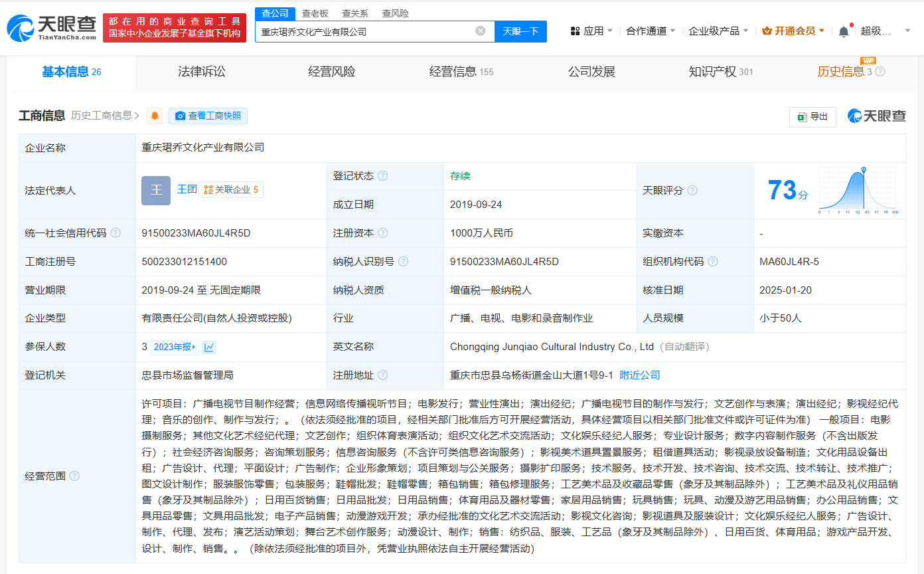Click help icon beside 纳税人识别号
The image size is (924, 574).
(404, 262)
